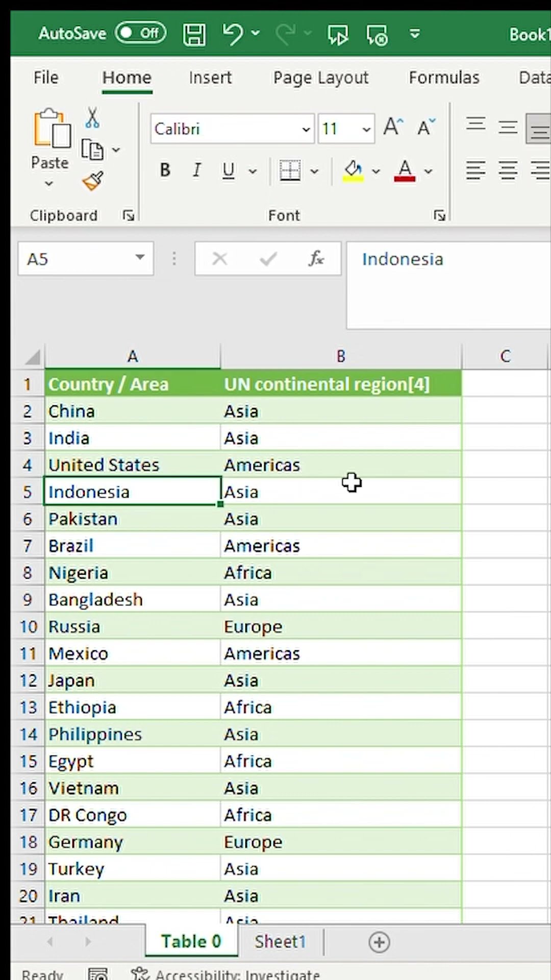Apply the red Font Color
Image resolution: width=551 pixels, height=980 pixels.
pos(405,170)
